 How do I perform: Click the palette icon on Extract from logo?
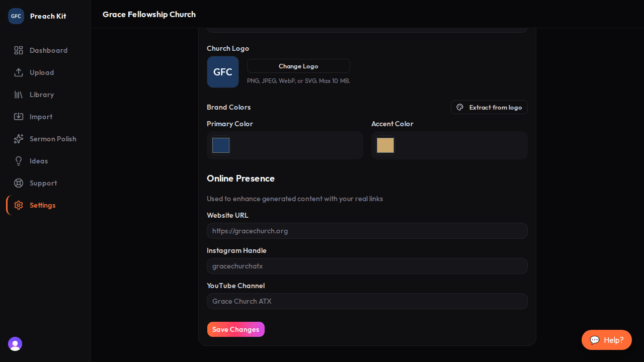[x=460, y=107]
